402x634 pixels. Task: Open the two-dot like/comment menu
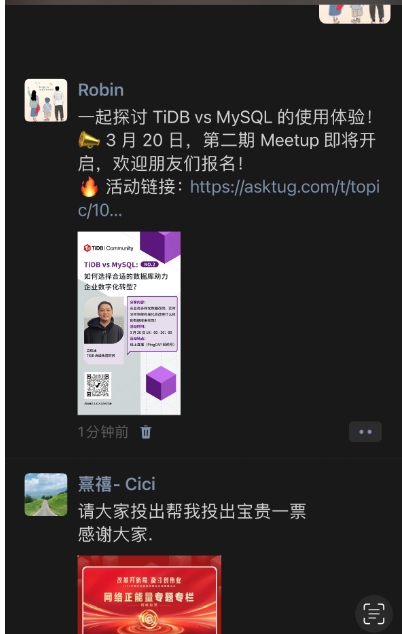(365, 432)
